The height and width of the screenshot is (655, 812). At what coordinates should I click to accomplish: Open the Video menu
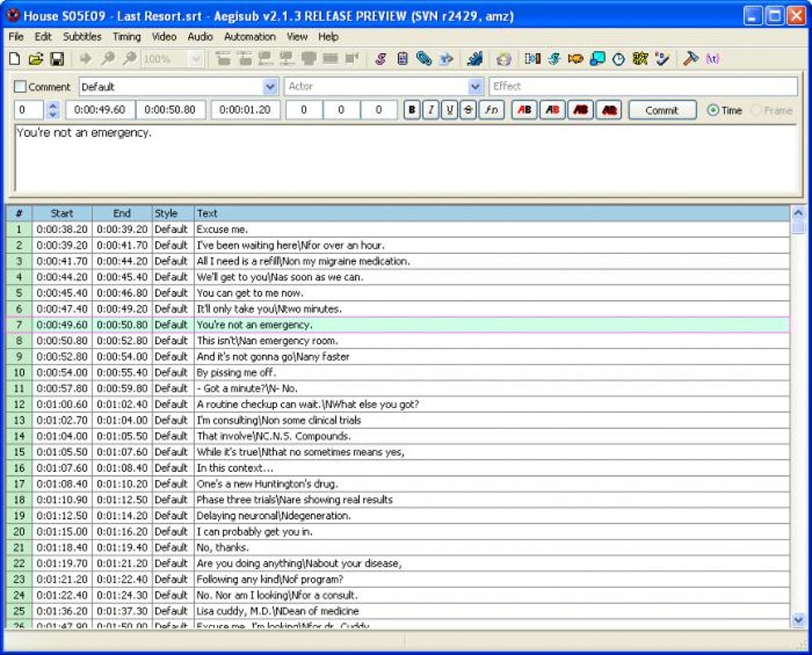coord(164,37)
